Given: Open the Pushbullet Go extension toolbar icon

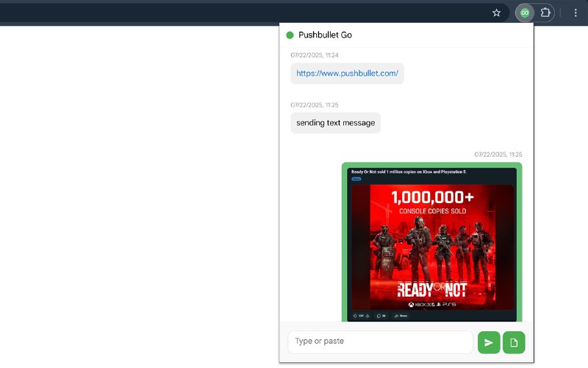Looking at the screenshot, I should click(524, 13).
